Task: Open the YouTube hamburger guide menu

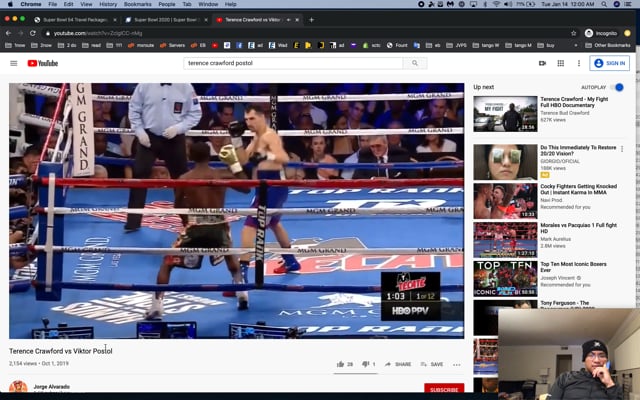Action: click(13, 63)
